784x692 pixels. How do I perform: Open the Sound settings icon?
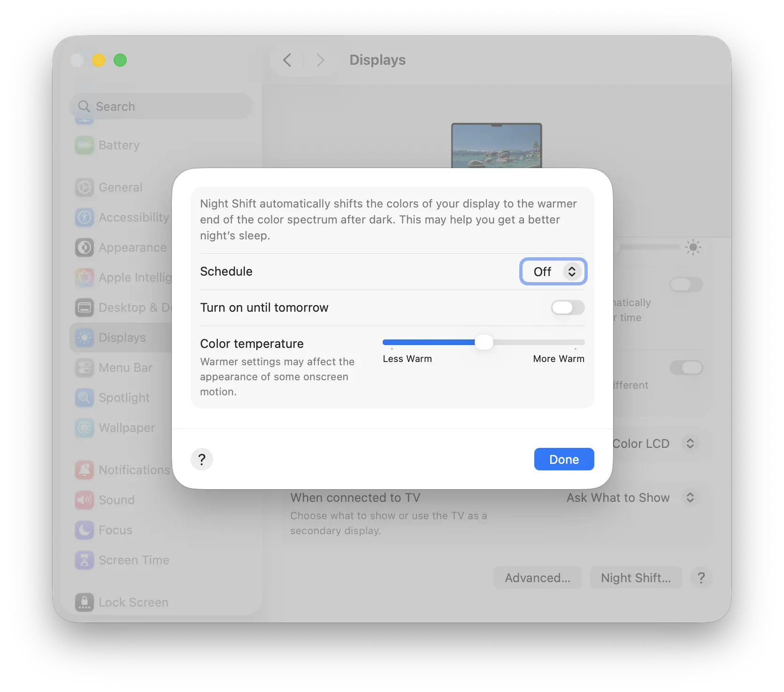click(85, 500)
